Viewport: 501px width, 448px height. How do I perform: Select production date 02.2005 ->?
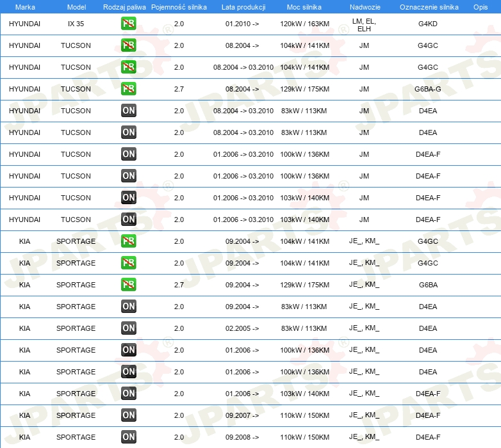click(242, 328)
